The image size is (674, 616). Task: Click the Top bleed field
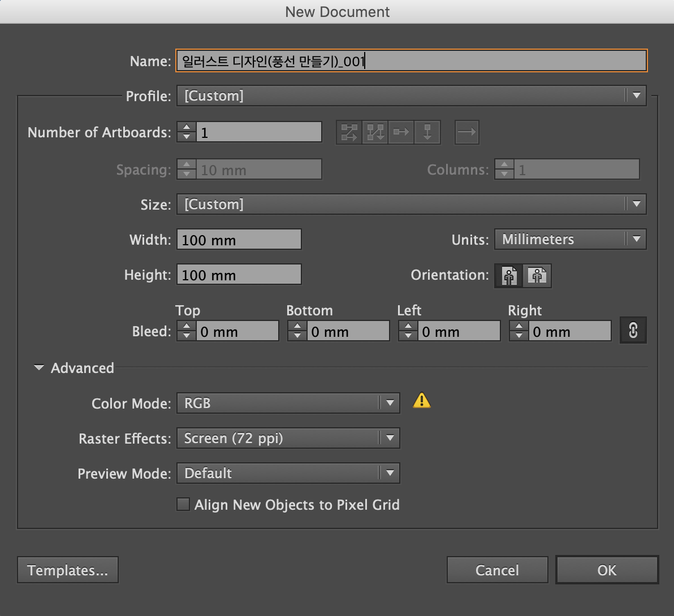pos(237,331)
